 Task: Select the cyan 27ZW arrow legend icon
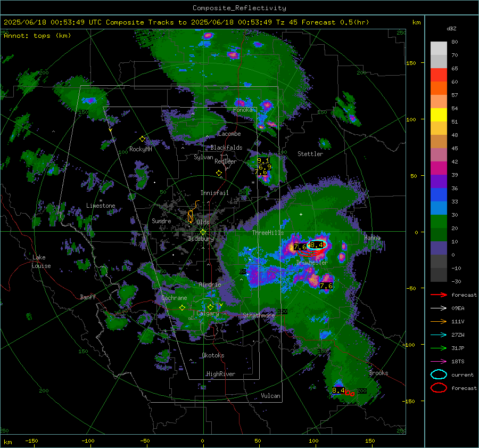click(439, 335)
